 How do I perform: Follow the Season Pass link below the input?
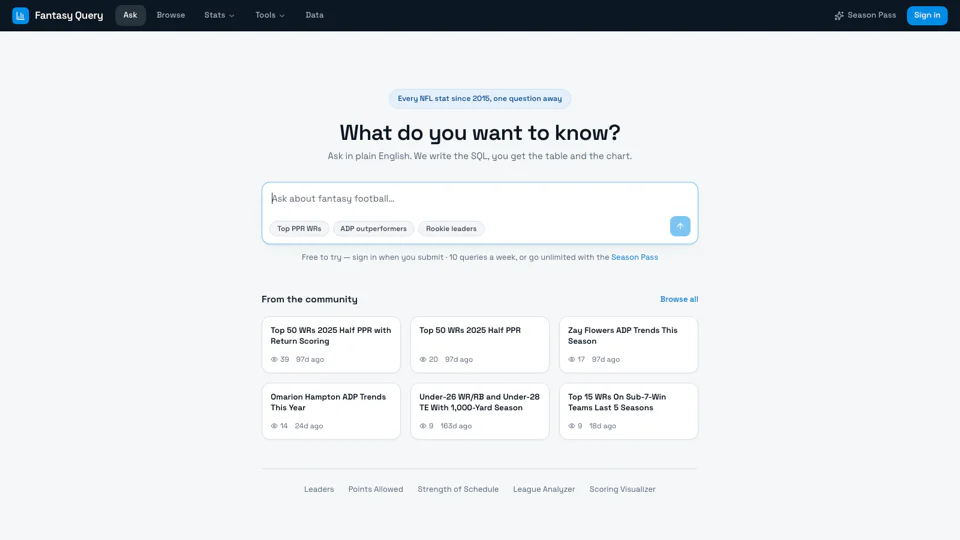tap(634, 257)
